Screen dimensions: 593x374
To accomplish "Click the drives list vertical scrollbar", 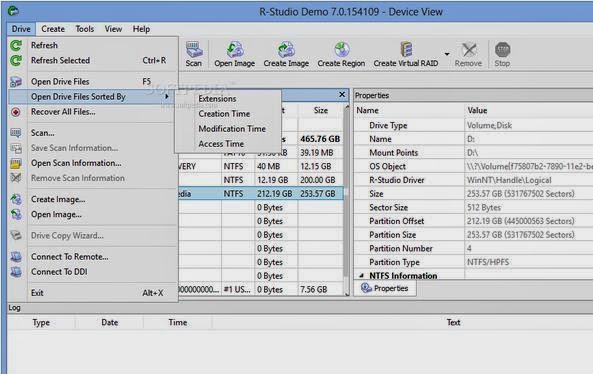I will 347,200.
